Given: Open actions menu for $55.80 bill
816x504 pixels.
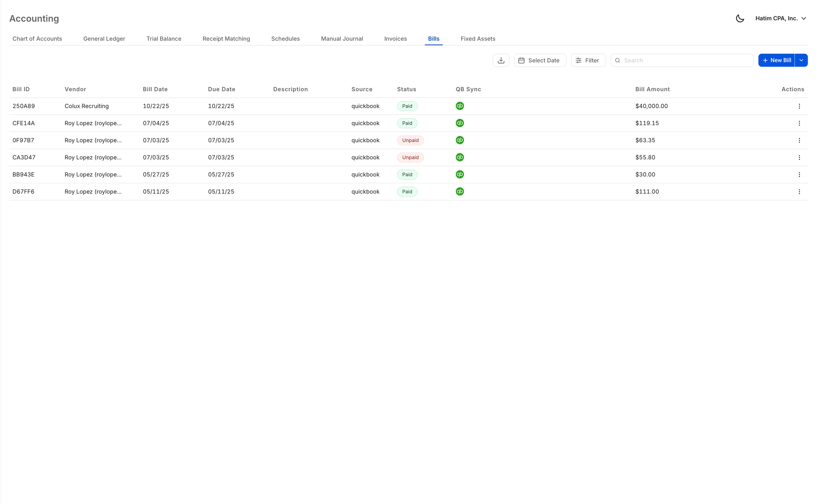Looking at the screenshot, I should pos(799,157).
